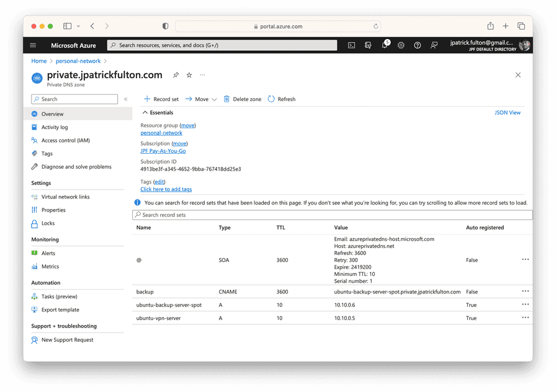Image resolution: width=556 pixels, height=392 pixels.
Task: Open the personal-network resource group link
Action: click(x=161, y=133)
